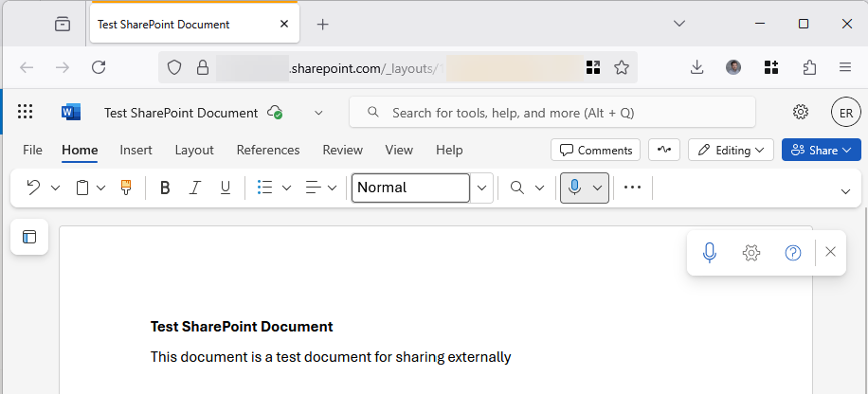Toggle underline formatting

coord(226,188)
